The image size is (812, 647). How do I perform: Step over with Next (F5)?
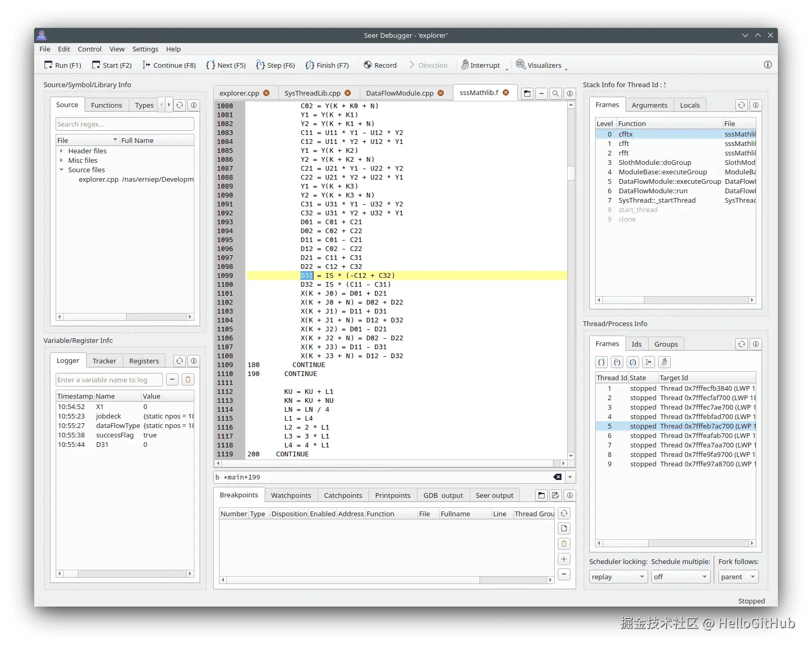tap(226, 65)
